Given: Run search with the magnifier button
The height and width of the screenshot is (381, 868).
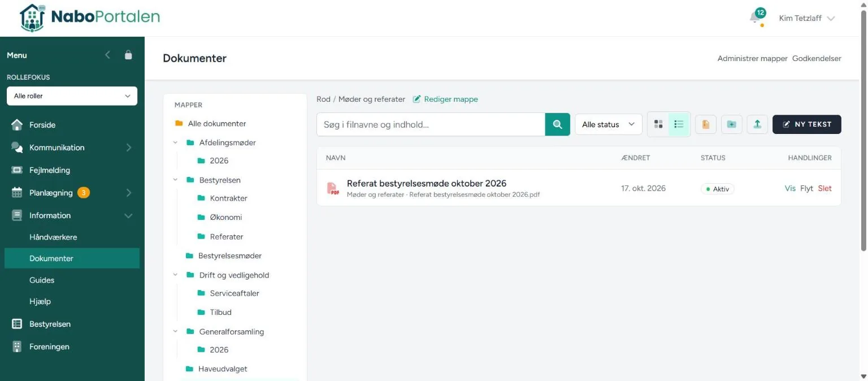Looking at the screenshot, I should point(558,124).
